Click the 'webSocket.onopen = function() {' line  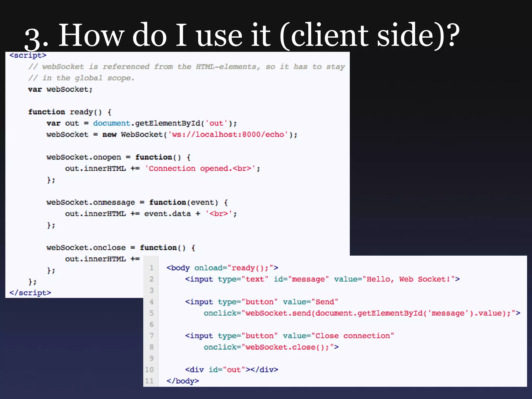(x=119, y=157)
